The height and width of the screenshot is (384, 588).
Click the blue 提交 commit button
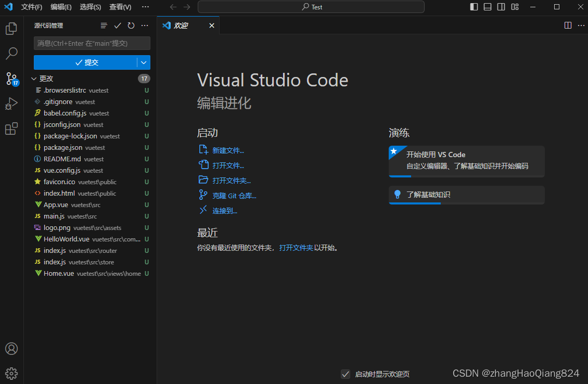tap(85, 62)
